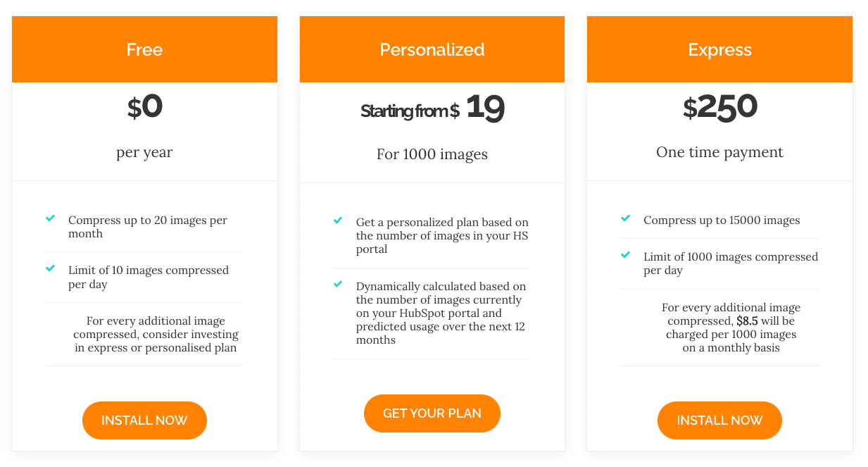
Task: Click the $250 price in Express plan
Action: [x=719, y=107]
